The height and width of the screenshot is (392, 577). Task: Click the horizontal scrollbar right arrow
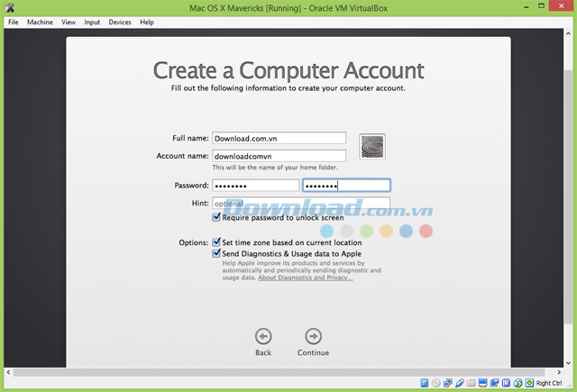point(559,372)
